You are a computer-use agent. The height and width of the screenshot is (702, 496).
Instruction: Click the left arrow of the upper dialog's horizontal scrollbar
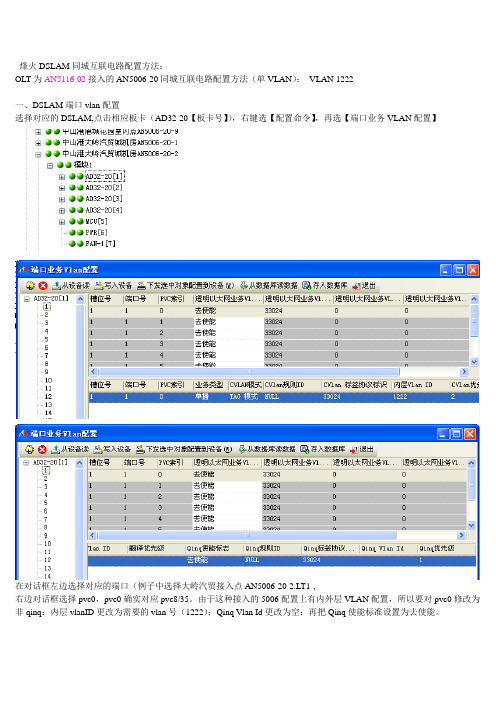click(x=94, y=372)
